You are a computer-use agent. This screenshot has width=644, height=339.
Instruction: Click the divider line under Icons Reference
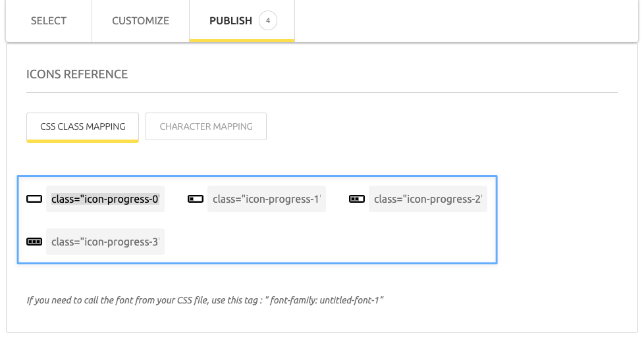321,93
